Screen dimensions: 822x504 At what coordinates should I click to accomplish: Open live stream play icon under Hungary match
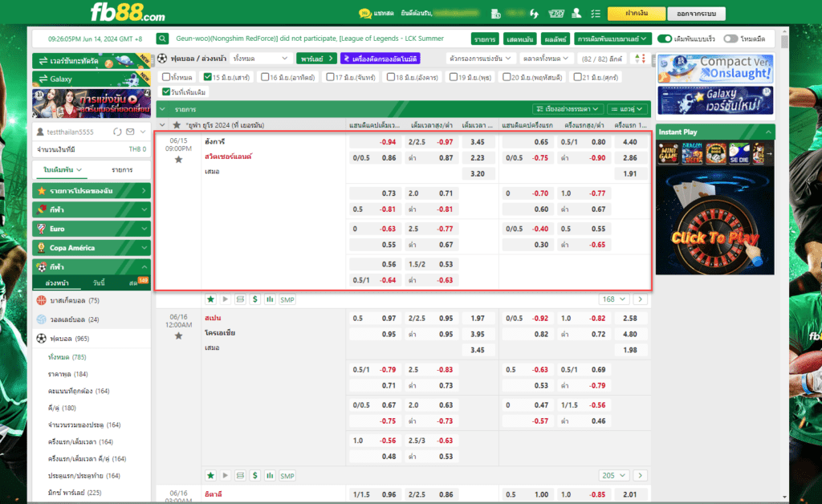point(225,299)
